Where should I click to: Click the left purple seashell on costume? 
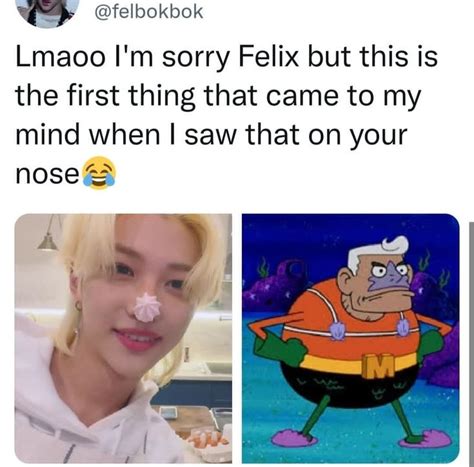coord(337,330)
